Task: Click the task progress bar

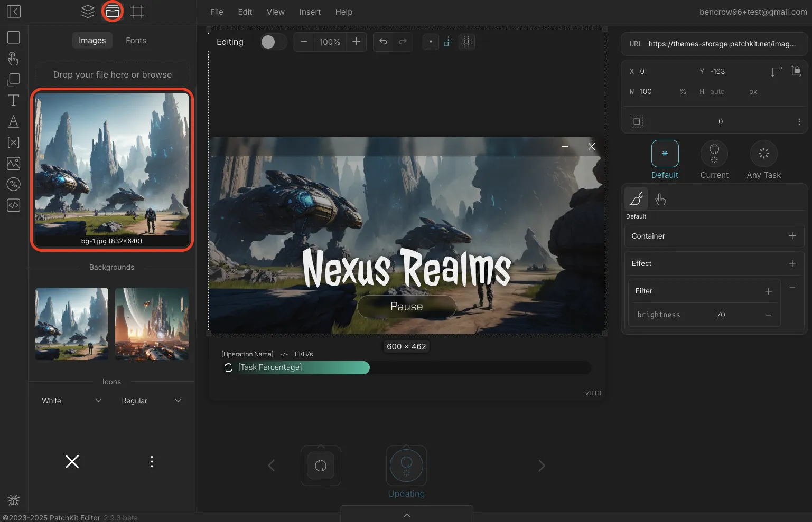Action: pos(406,367)
